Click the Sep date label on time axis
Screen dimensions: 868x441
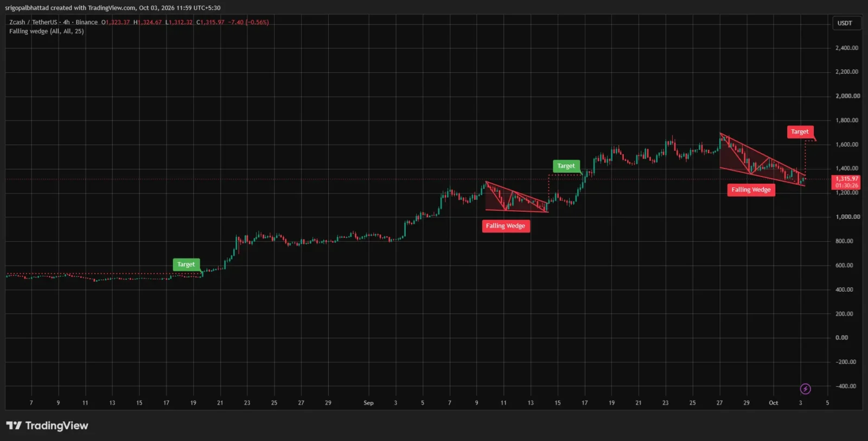[x=368, y=403]
